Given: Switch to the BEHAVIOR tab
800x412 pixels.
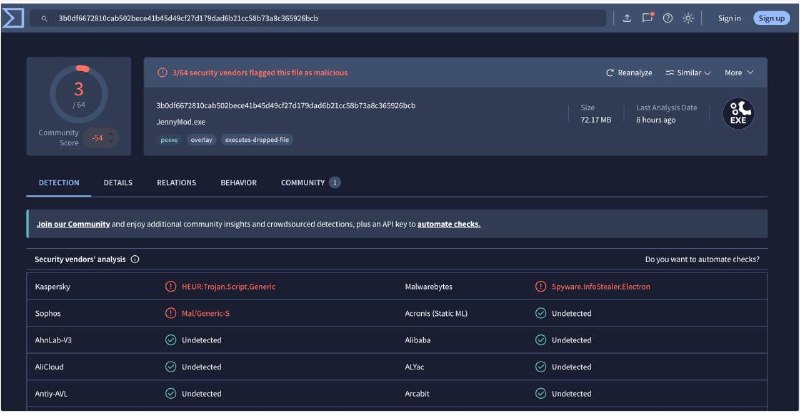Looking at the screenshot, I should tap(239, 183).
